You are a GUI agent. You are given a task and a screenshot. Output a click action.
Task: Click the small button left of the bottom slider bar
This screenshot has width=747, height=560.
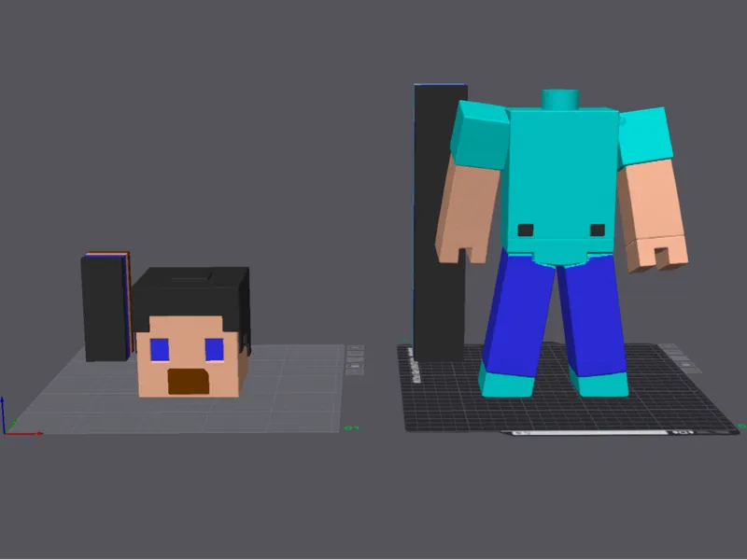519,432
